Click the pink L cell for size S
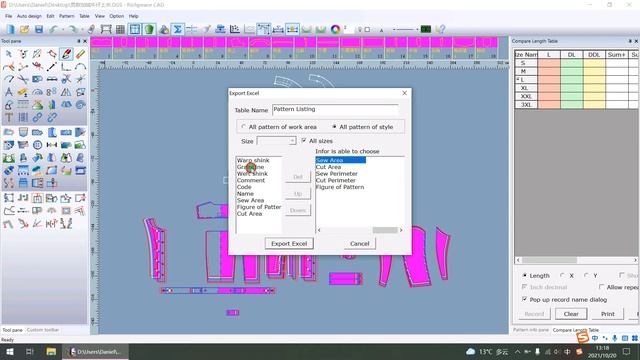640x360 pixels. 549,63
